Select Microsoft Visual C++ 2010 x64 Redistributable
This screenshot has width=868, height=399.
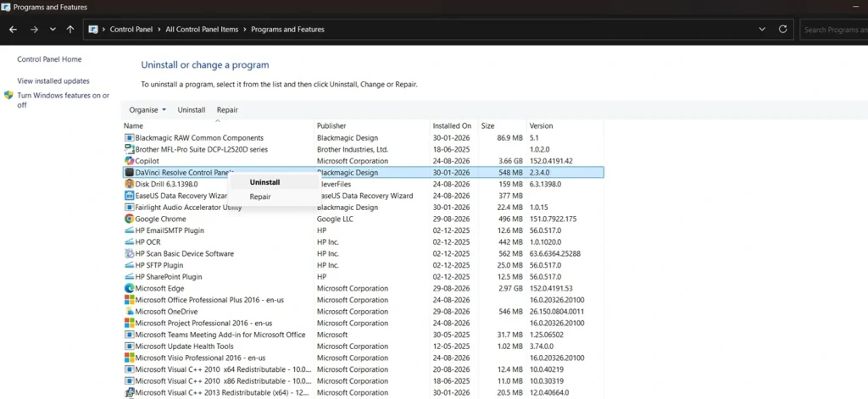(224, 369)
